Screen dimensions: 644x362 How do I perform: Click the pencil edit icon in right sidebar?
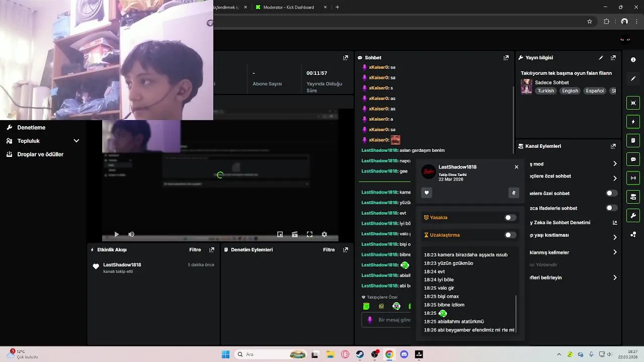tap(633, 78)
